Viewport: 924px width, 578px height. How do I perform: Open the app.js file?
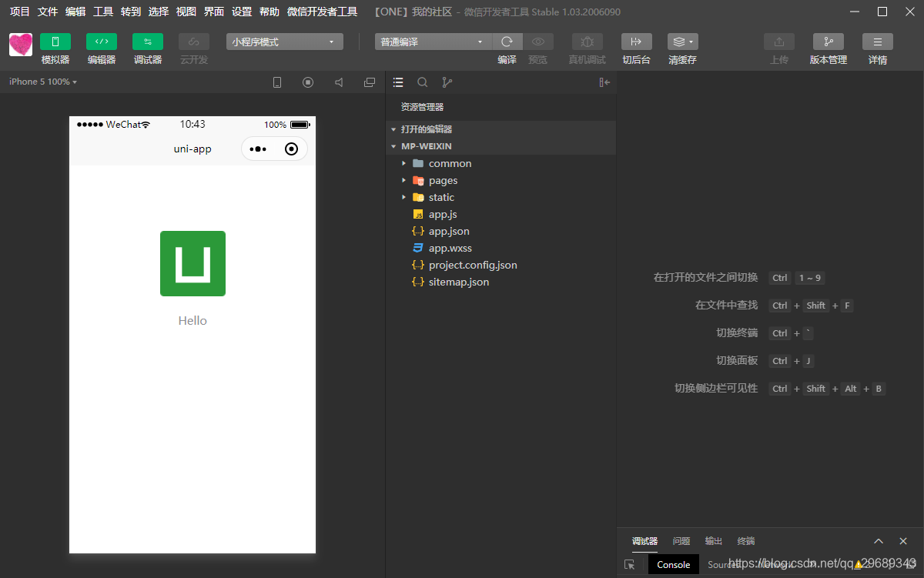(x=500, y=214)
